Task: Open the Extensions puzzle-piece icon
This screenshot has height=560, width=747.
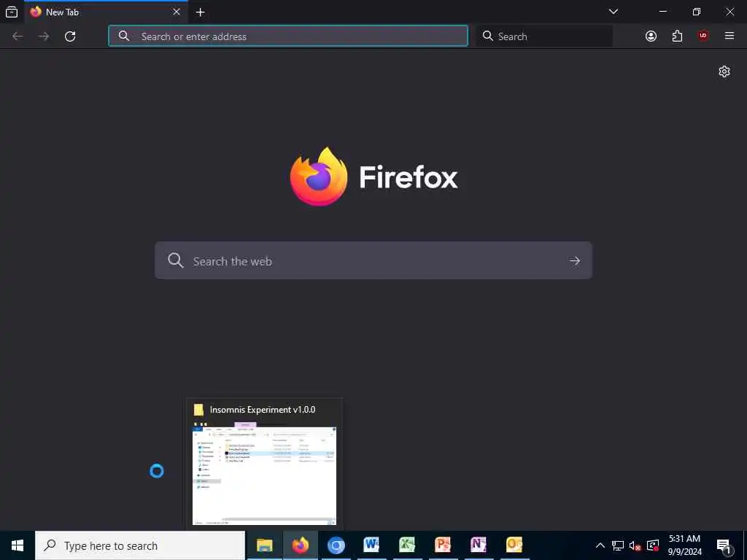Action: [x=677, y=36]
